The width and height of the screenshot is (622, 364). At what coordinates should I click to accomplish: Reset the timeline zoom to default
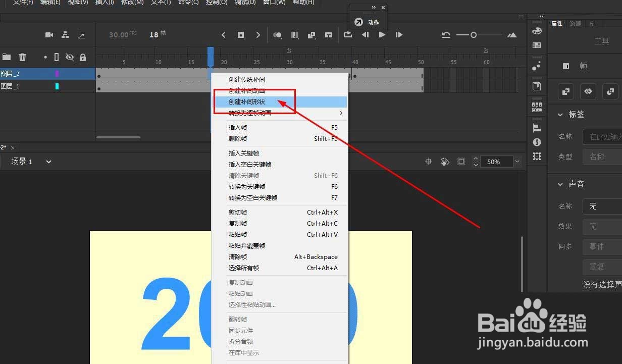coord(446,35)
